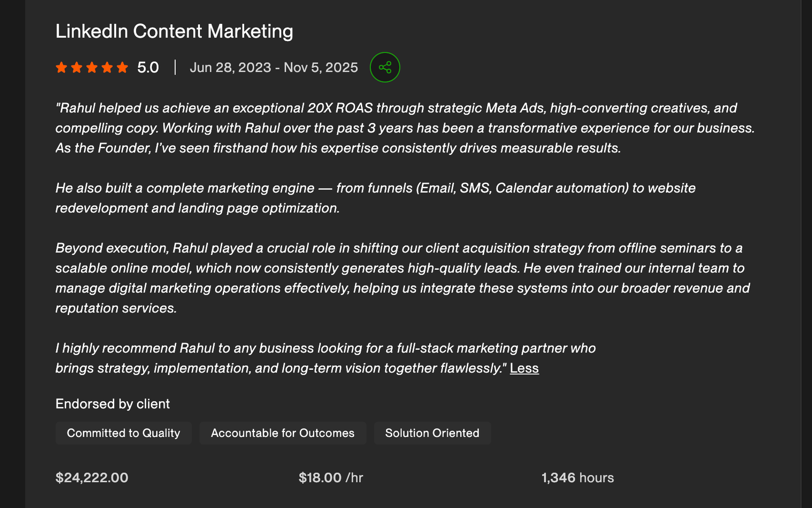This screenshot has width=812, height=508.
Task: Select the Committed to Quality tag
Action: pos(123,433)
